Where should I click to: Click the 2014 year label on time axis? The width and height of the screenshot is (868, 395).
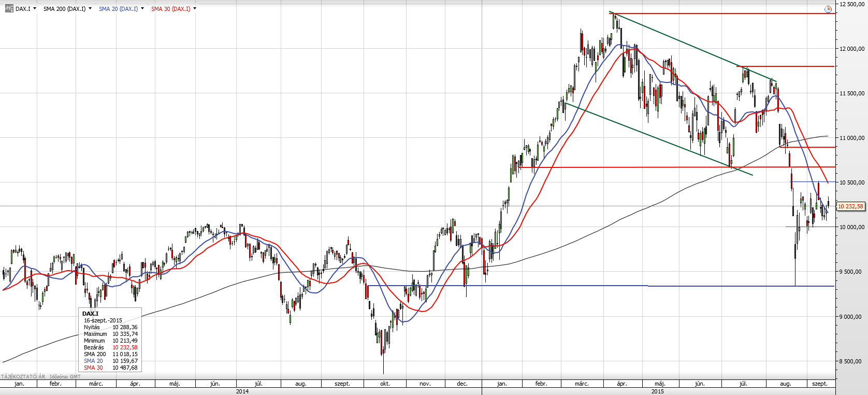click(x=242, y=391)
